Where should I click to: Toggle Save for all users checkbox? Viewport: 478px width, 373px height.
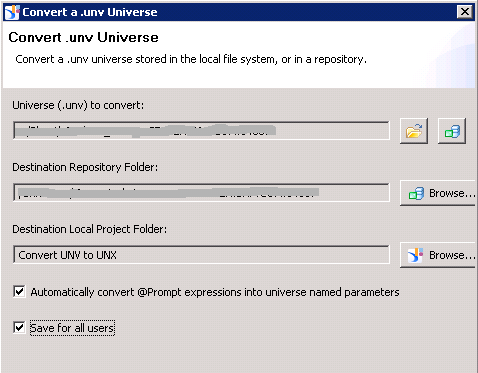[19, 327]
